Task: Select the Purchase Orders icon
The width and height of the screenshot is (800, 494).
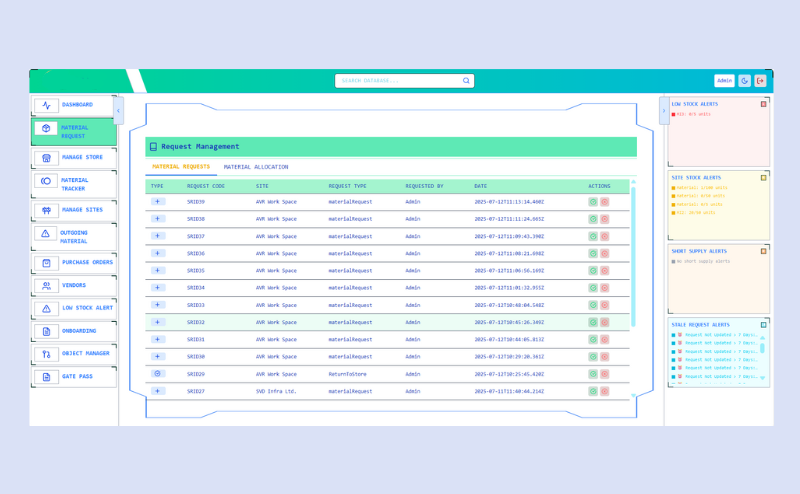Action: (46, 262)
